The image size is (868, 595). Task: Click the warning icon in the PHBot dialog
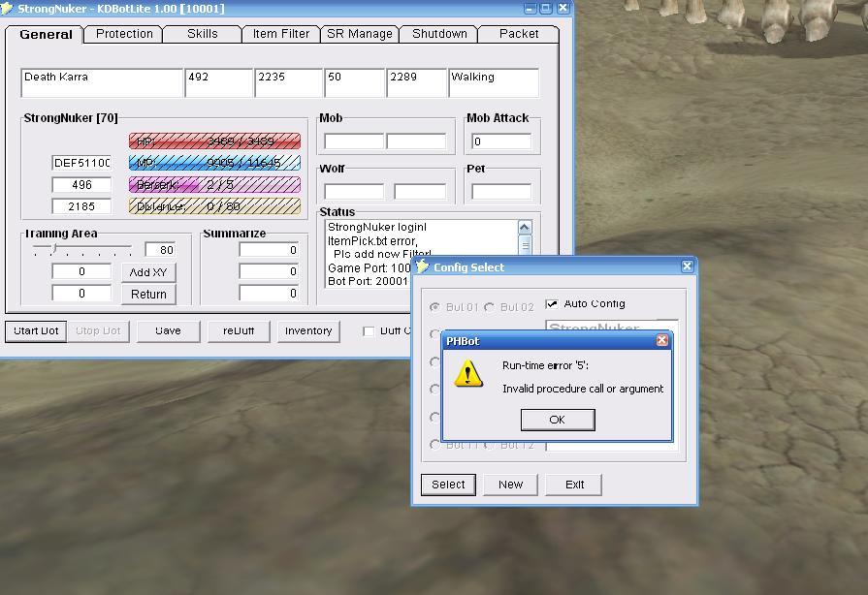pos(467,373)
